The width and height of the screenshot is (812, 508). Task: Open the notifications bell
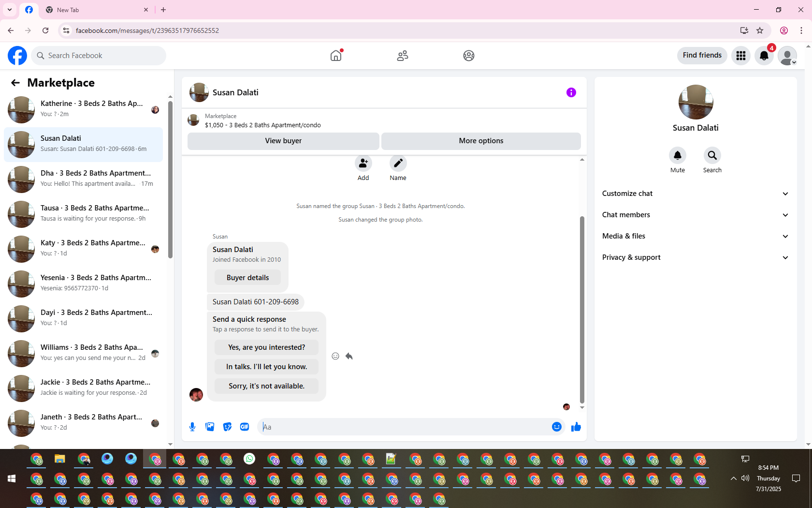(764, 56)
